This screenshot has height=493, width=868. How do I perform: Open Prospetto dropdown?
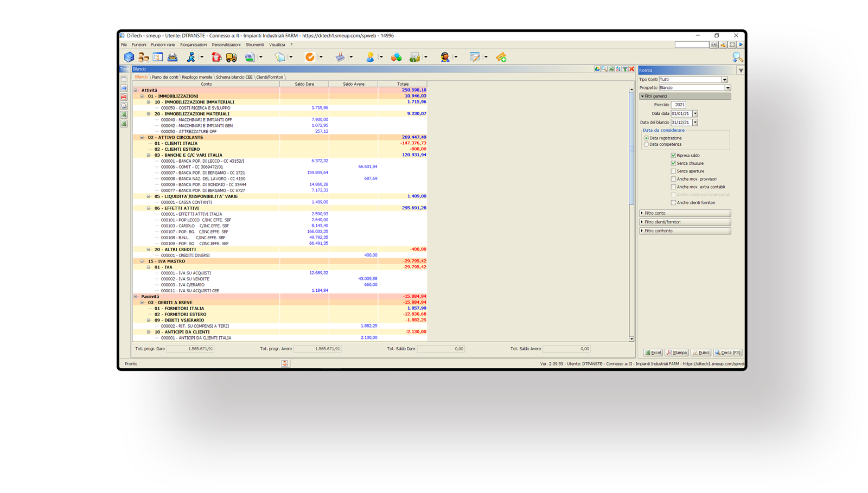[x=727, y=88]
